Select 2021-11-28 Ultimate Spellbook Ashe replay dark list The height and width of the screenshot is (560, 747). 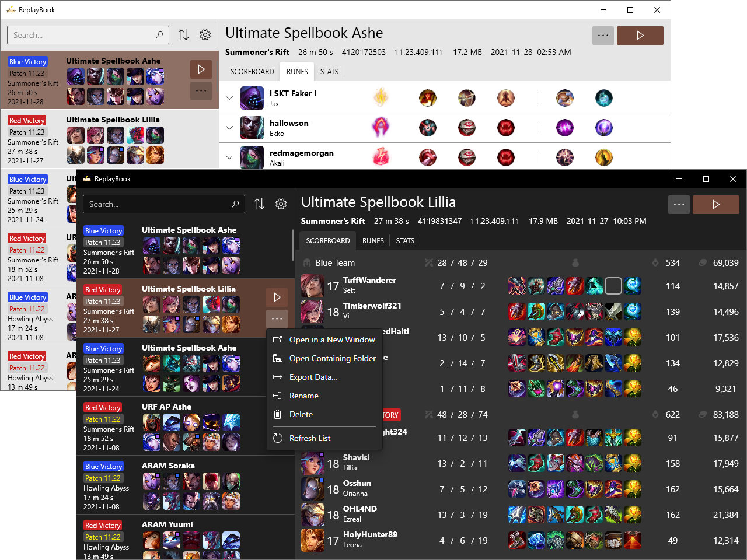tap(185, 250)
